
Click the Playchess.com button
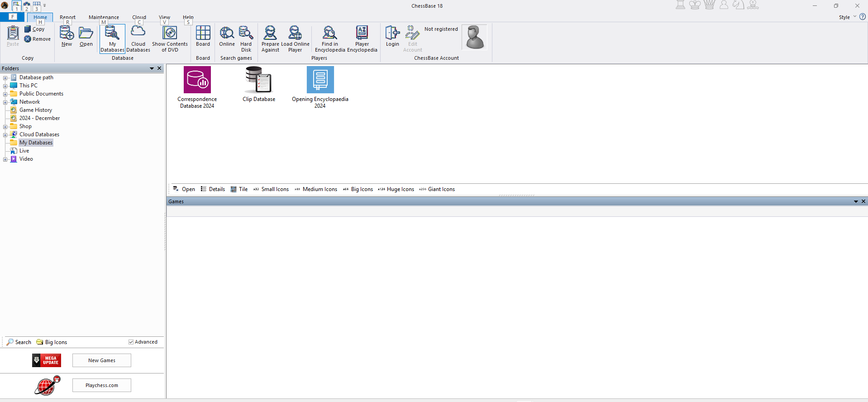click(102, 385)
